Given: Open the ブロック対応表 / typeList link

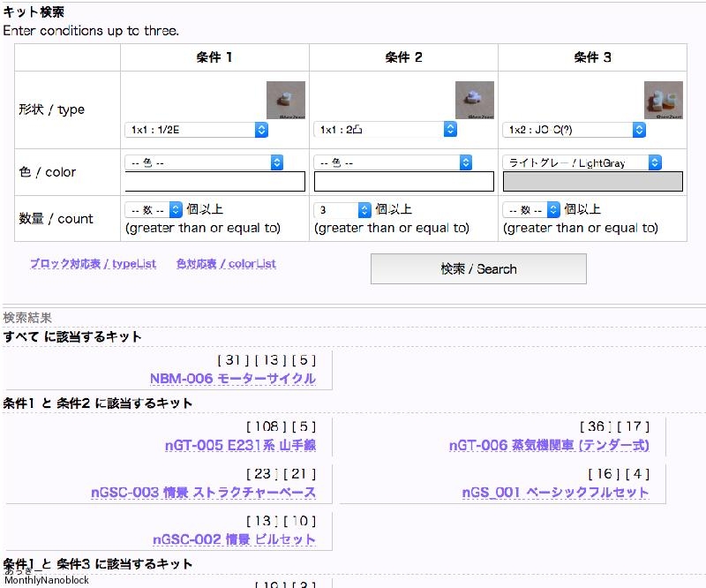Looking at the screenshot, I should [93, 264].
